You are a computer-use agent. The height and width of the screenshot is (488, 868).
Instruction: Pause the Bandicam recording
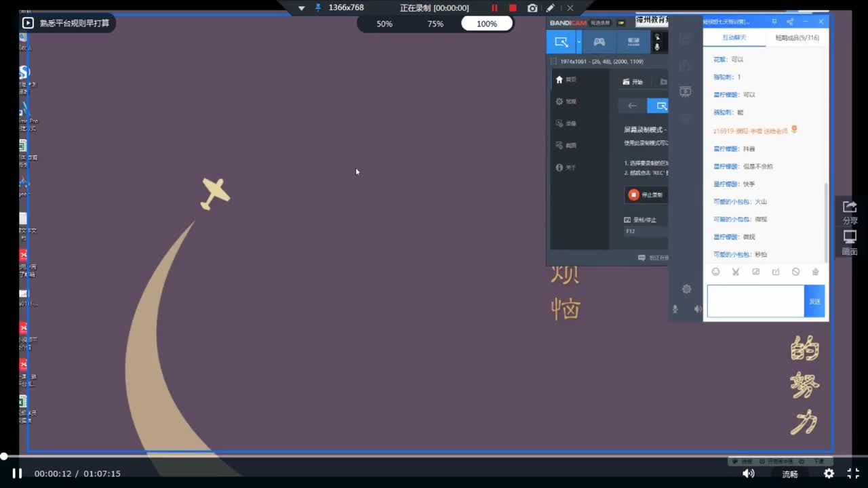point(494,8)
